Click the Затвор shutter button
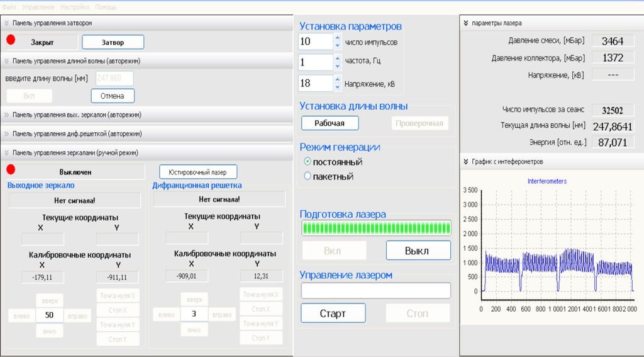This screenshot has width=644, height=357. tap(113, 42)
